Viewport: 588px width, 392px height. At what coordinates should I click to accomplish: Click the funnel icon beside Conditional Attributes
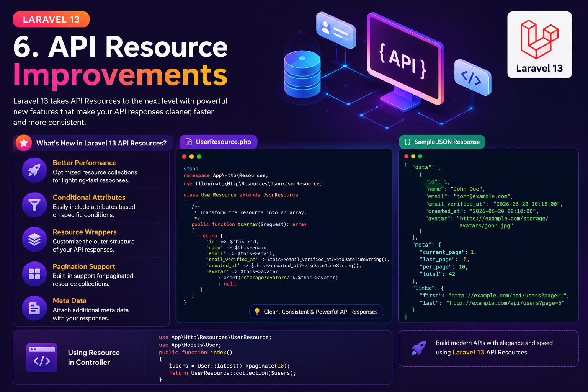34,205
